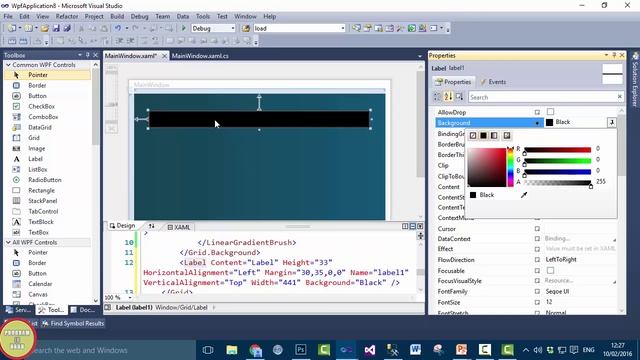Start debugging with the green play icon
Viewport: 640px width, 360px height.
(x=184, y=28)
